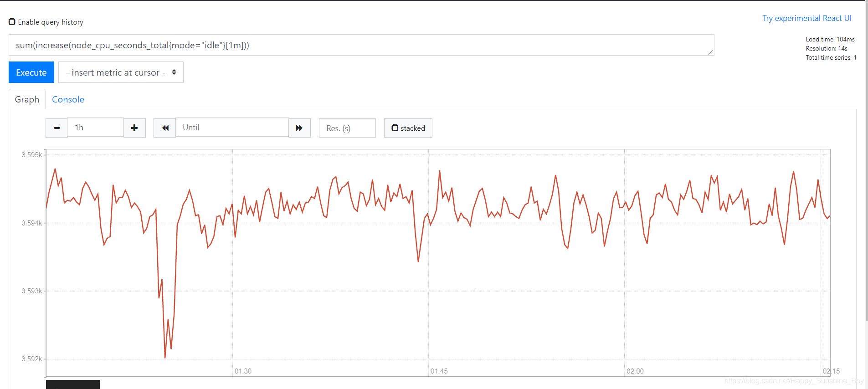Step backward in time with rewind icon
The image size is (868, 389).
(x=165, y=128)
